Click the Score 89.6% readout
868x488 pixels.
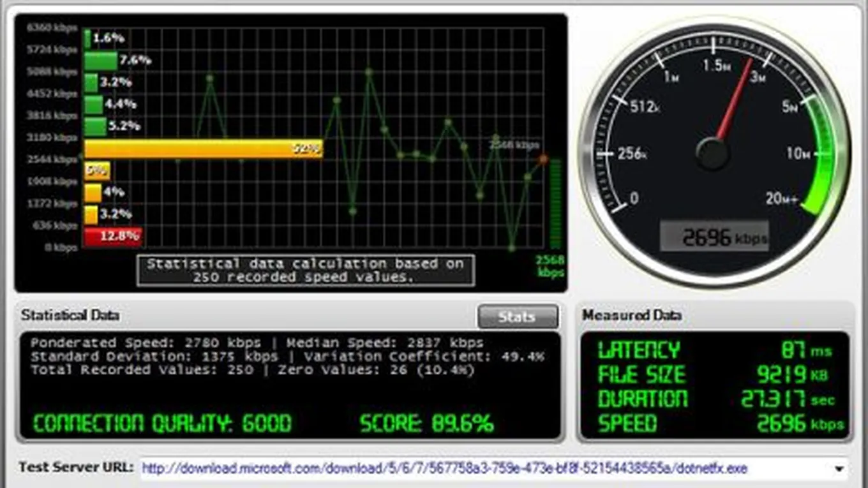tap(426, 424)
